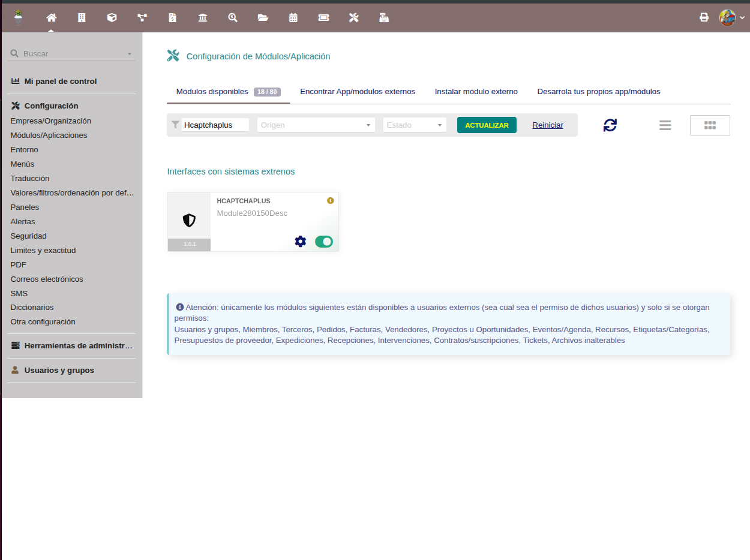
Task: Open HCAPTCHAPLUS settings gear icon
Action: click(301, 241)
